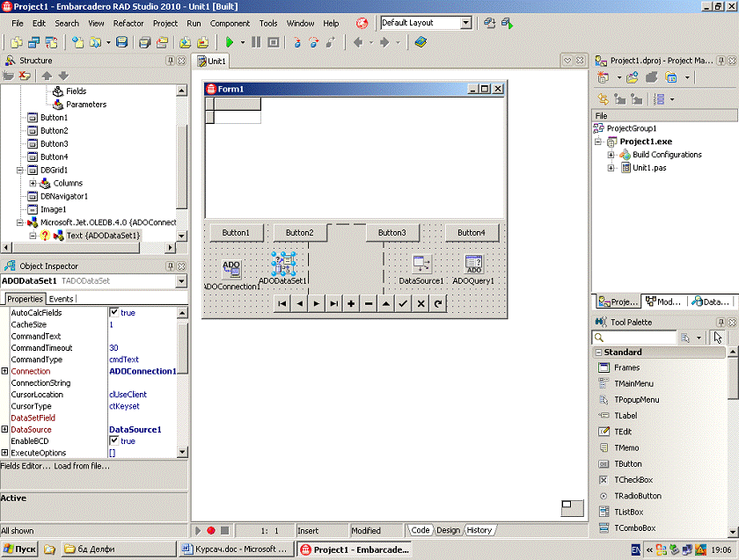Click the Save icon in main toolbar

pos(122,42)
